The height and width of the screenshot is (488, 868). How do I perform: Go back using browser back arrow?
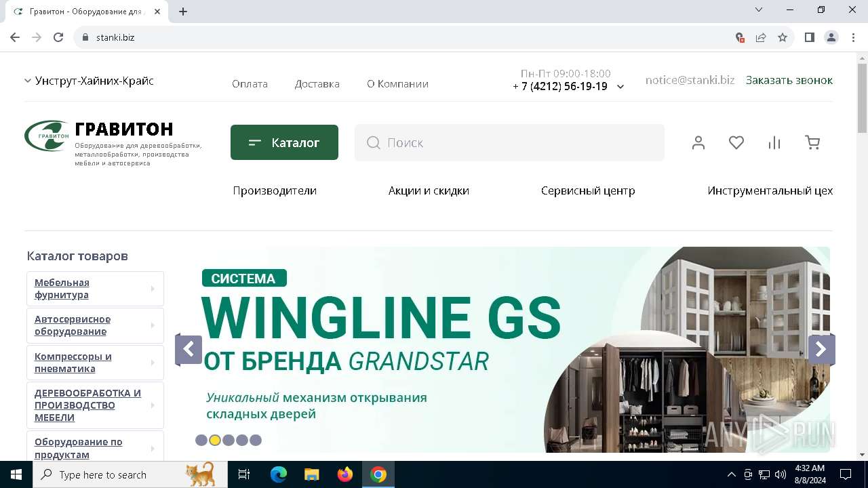15,37
